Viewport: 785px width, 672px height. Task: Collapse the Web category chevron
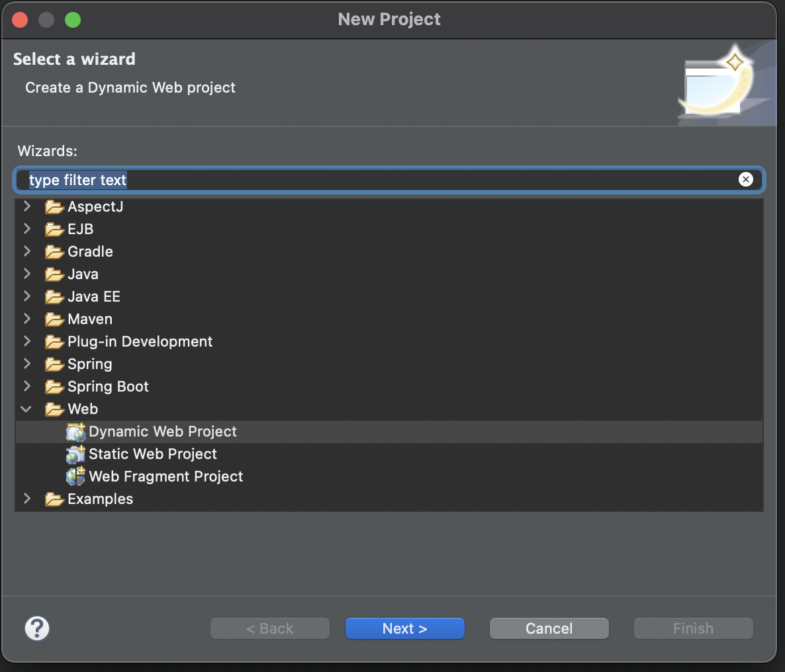click(x=26, y=409)
